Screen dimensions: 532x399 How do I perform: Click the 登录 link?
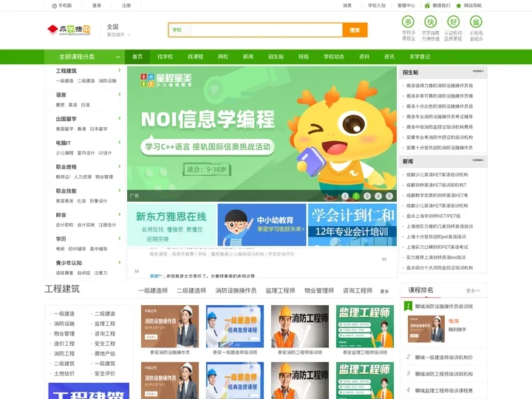(x=97, y=5)
